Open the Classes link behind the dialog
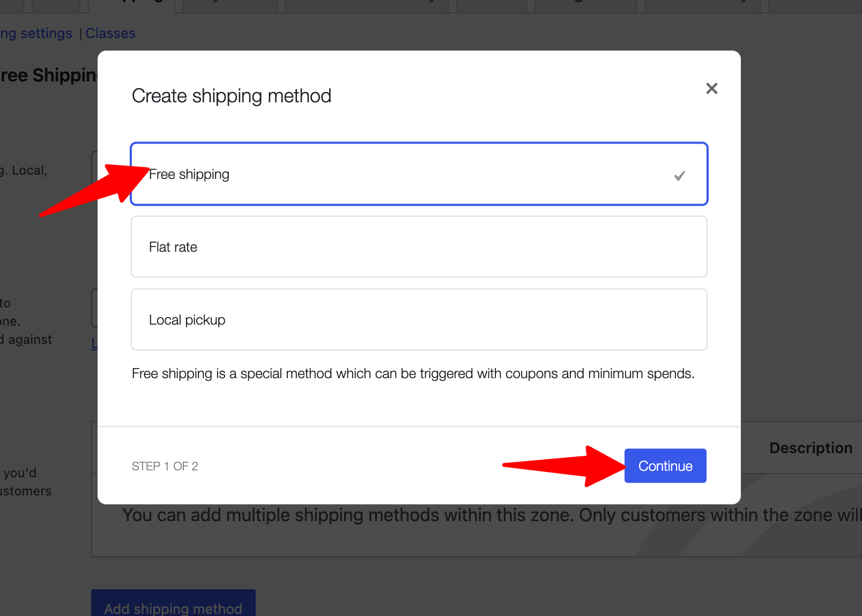Screen dimensions: 862x616 110,33
